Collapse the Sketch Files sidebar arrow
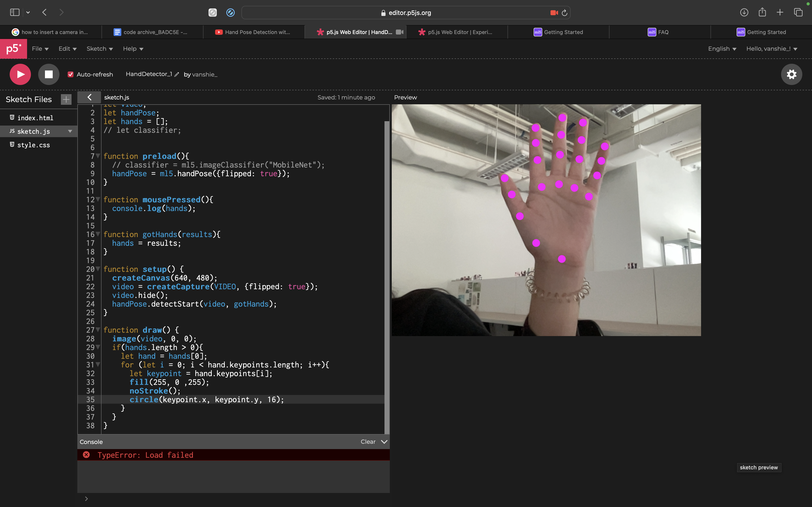812x507 pixels. 89,97
